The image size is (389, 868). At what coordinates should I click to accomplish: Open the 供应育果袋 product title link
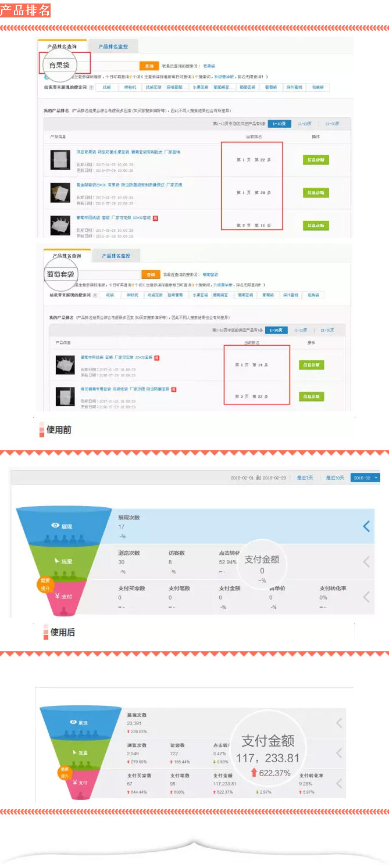pyautogui.click(x=129, y=152)
